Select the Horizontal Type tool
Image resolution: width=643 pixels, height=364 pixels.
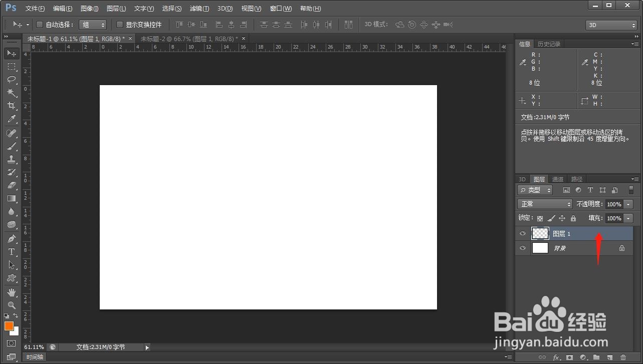12,252
